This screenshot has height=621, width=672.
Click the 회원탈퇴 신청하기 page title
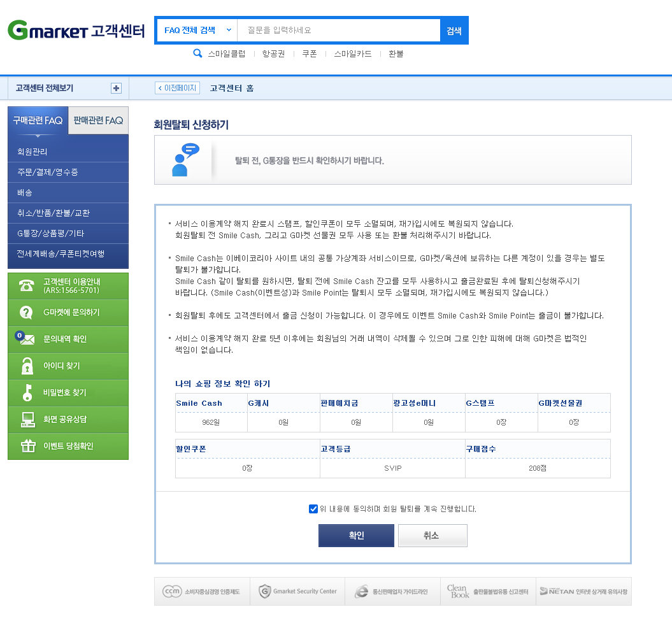[191, 125]
